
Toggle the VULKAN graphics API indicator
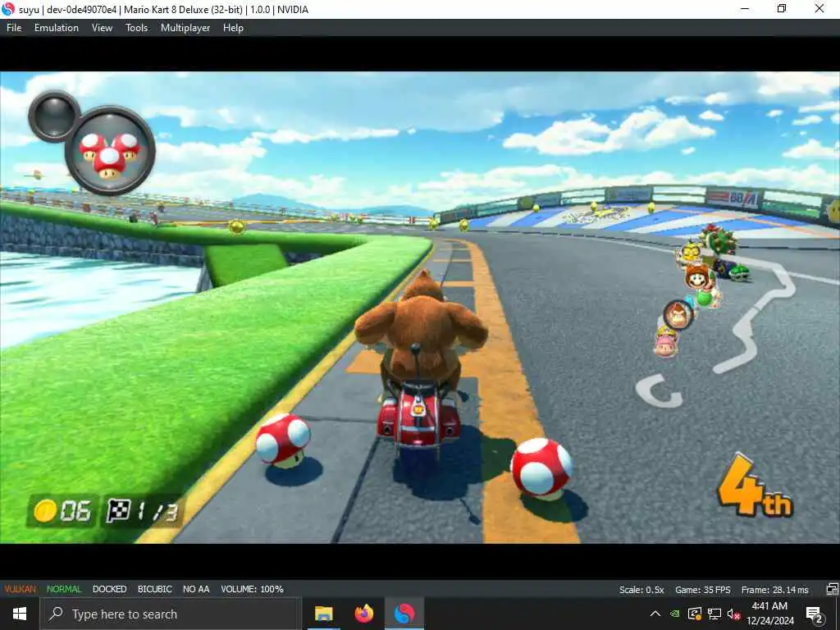tap(21, 589)
